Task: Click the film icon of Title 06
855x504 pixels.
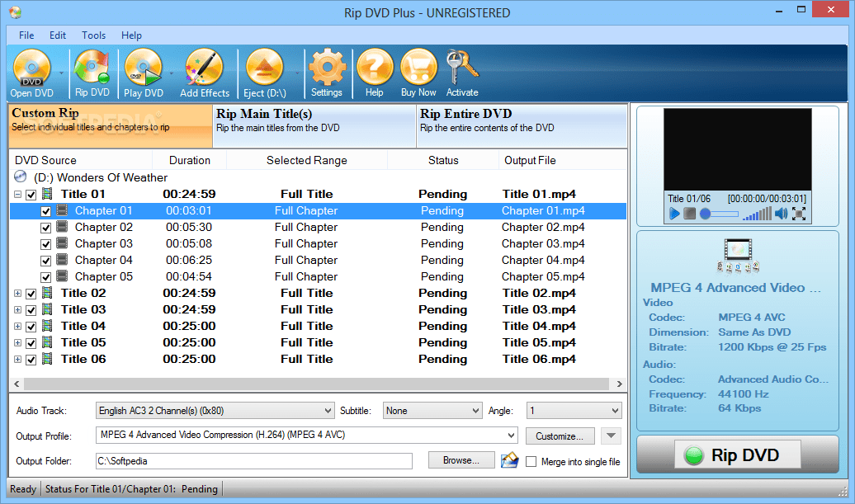Action: [x=47, y=359]
